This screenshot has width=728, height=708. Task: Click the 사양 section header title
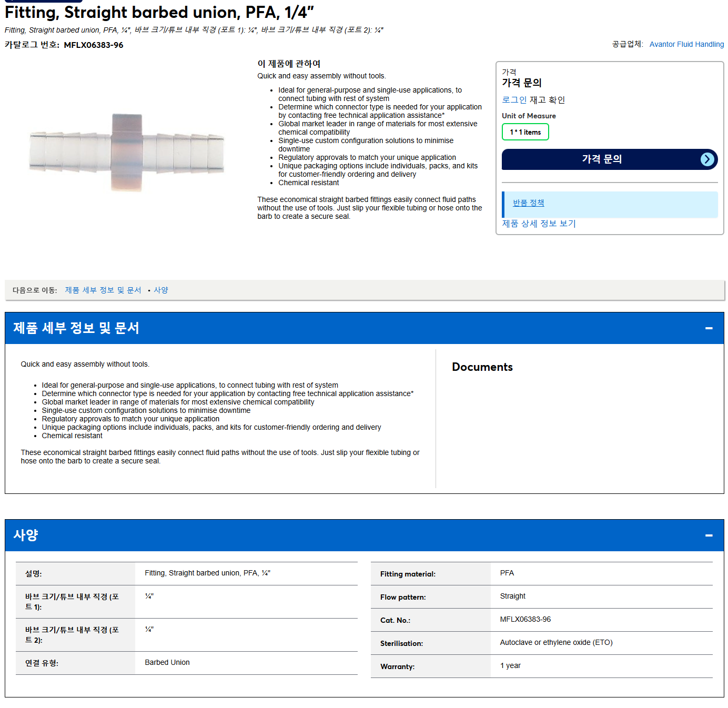(x=26, y=535)
